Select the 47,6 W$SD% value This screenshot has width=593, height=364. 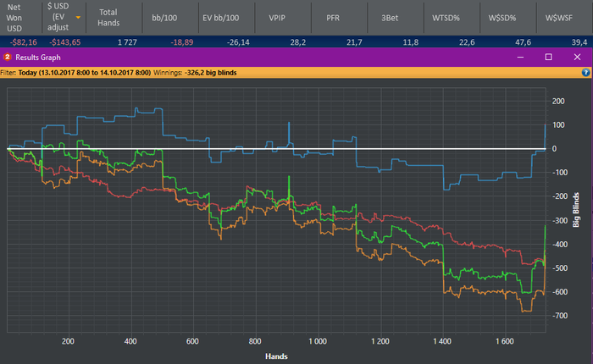[x=523, y=42]
